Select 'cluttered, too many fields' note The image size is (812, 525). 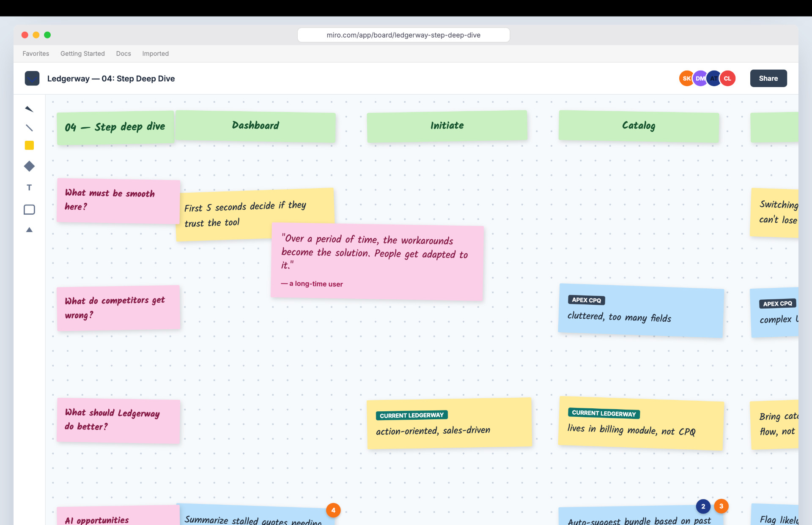641,311
